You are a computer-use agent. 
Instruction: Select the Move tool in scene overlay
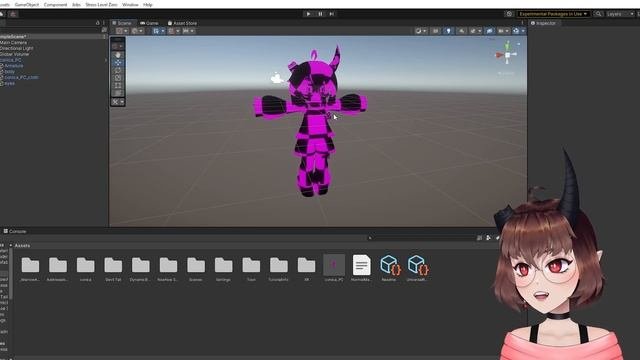(118, 62)
